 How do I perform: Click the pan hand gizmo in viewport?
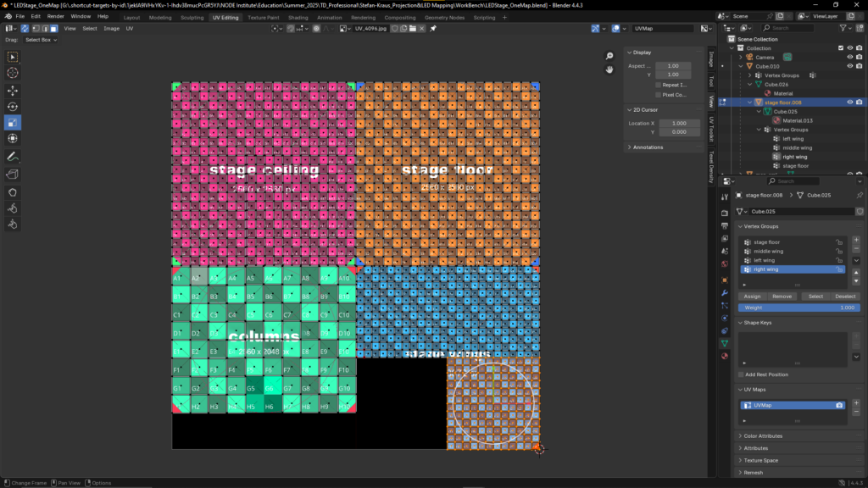(x=609, y=69)
